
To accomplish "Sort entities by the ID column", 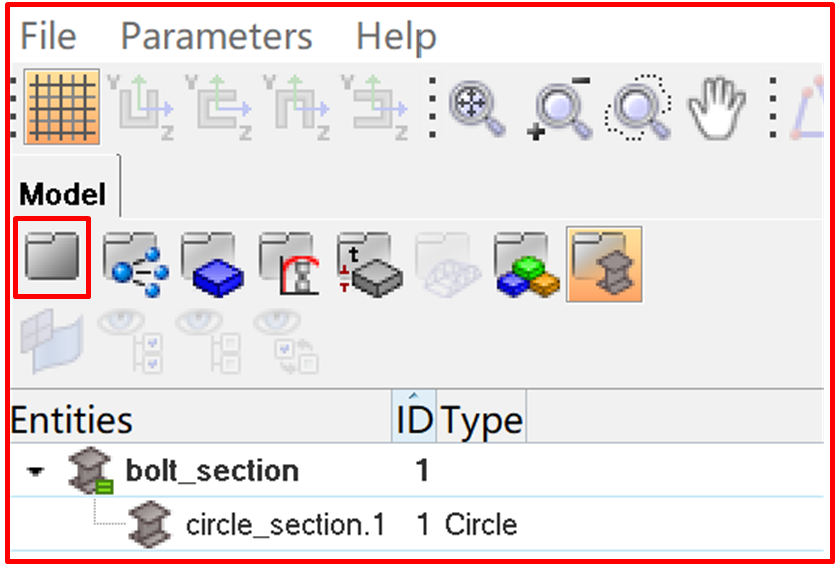I will point(414,416).
